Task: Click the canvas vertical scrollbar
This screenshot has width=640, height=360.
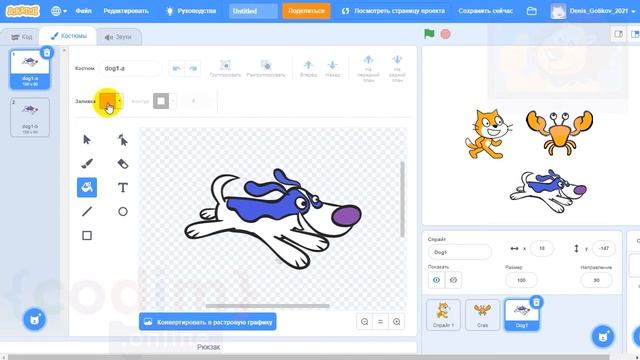Action: point(402,199)
